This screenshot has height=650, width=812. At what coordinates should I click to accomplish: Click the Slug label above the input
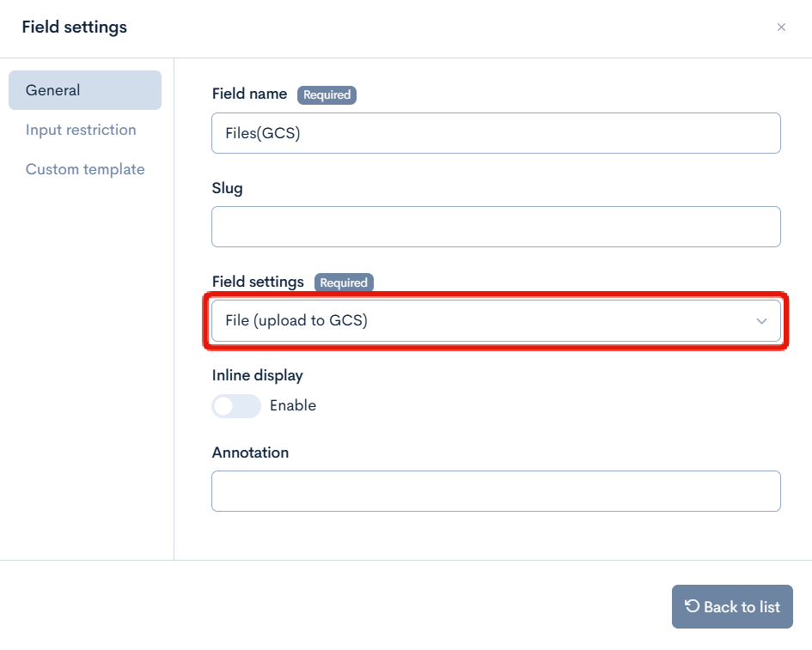pos(228,188)
